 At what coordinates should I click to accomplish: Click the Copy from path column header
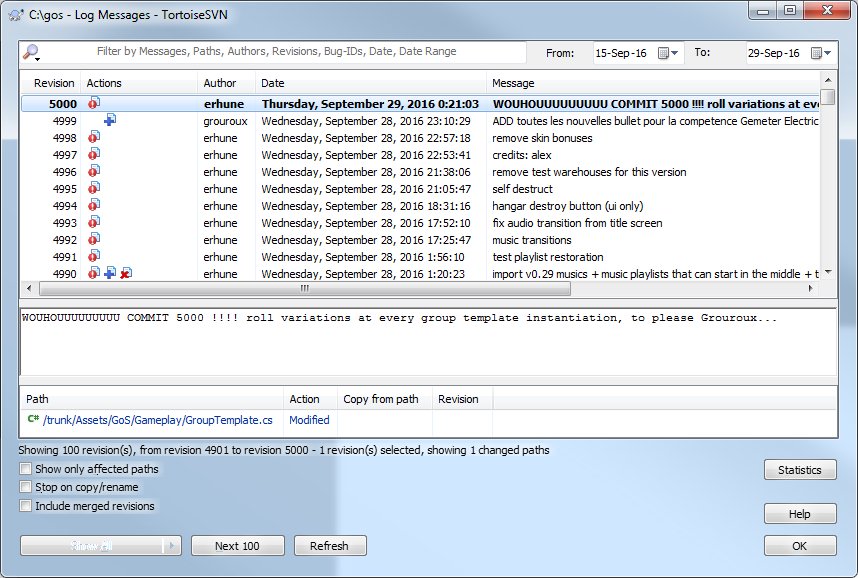(x=385, y=399)
